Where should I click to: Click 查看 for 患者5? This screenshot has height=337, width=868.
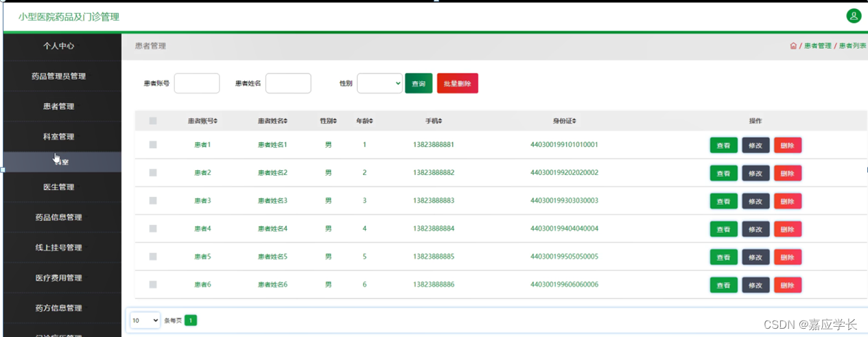coord(724,257)
